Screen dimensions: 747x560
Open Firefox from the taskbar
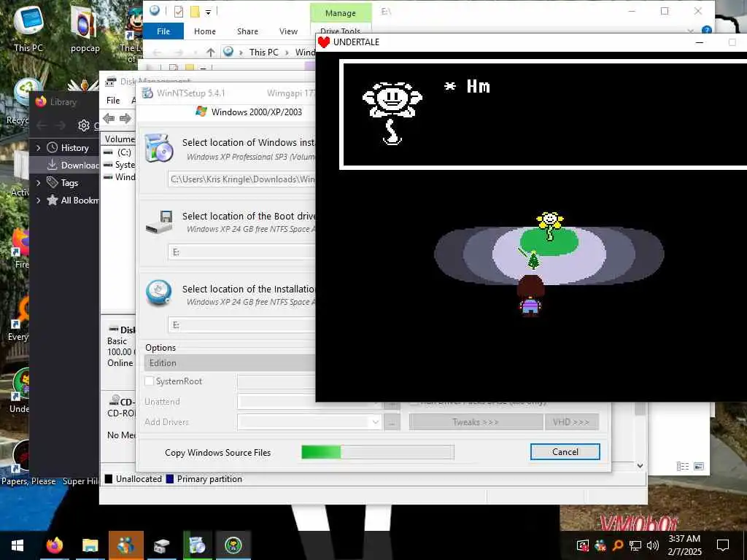pyautogui.click(x=55, y=545)
